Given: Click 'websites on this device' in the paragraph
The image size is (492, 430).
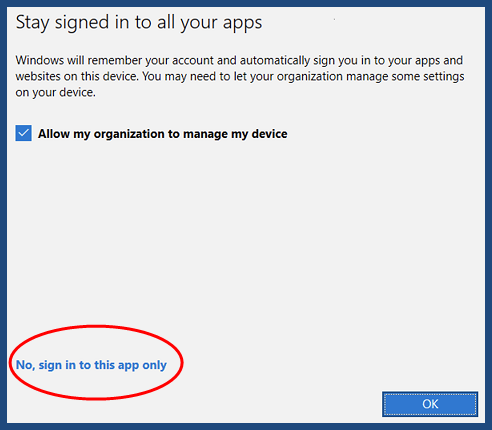Looking at the screenshot, I should coord(77,76).
